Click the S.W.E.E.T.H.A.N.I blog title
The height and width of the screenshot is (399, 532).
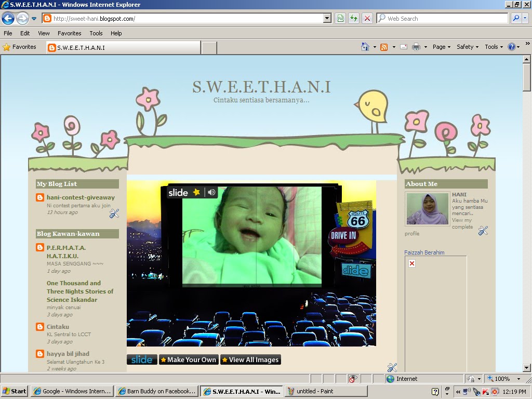click(x=261, y=87)
